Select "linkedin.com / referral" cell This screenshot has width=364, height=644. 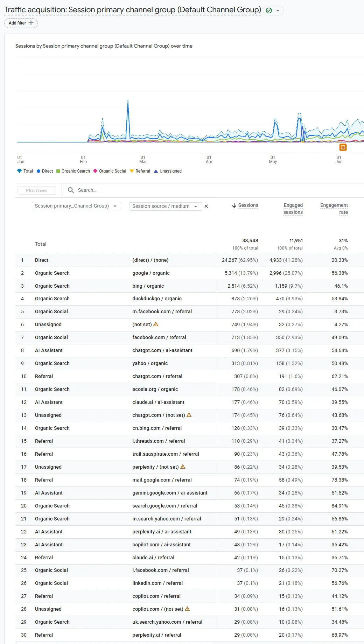pos(157,583)
